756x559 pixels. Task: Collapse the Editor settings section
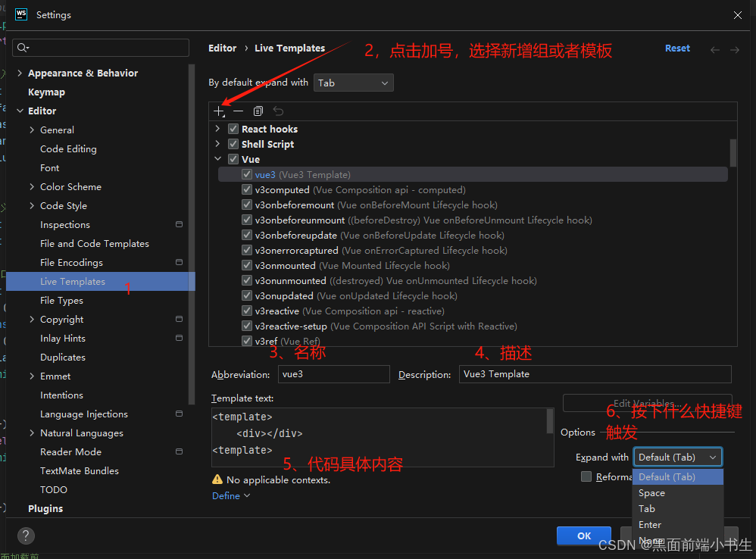(20, 111)
